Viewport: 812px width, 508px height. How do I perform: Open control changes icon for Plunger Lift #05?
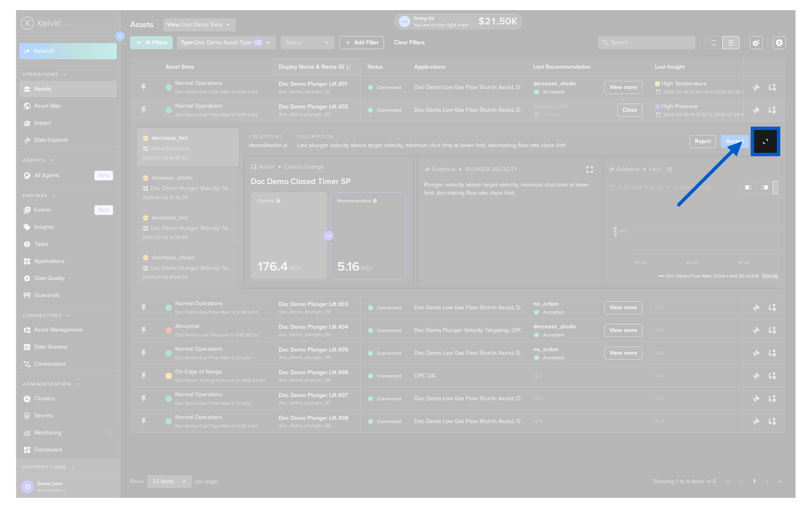click(x=772, y=353)
